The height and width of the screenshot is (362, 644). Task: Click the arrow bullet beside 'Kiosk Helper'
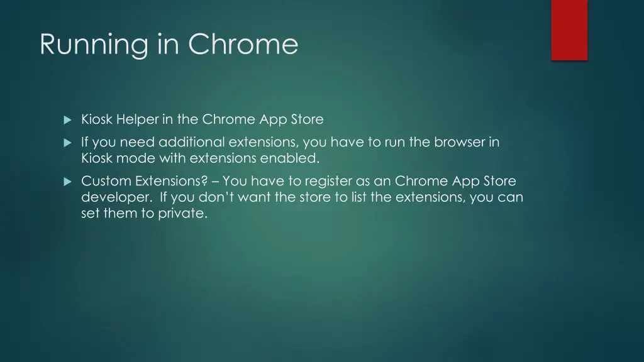click(x=68, y=120)
